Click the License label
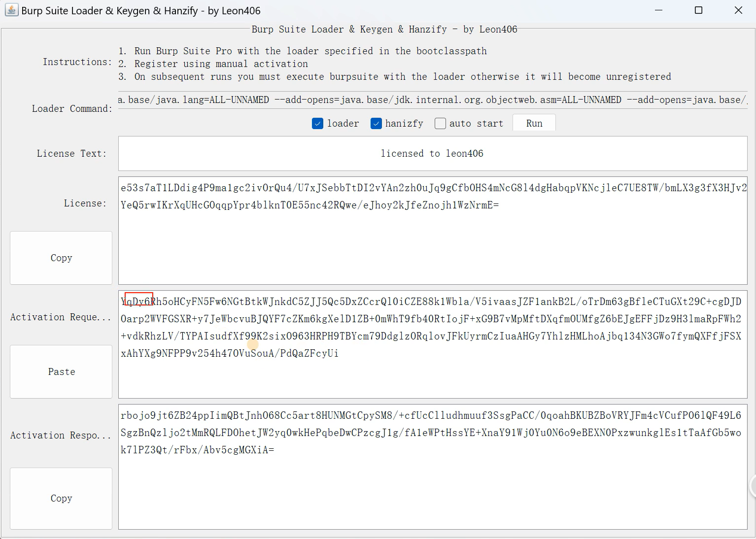 (x=85, y=203)
